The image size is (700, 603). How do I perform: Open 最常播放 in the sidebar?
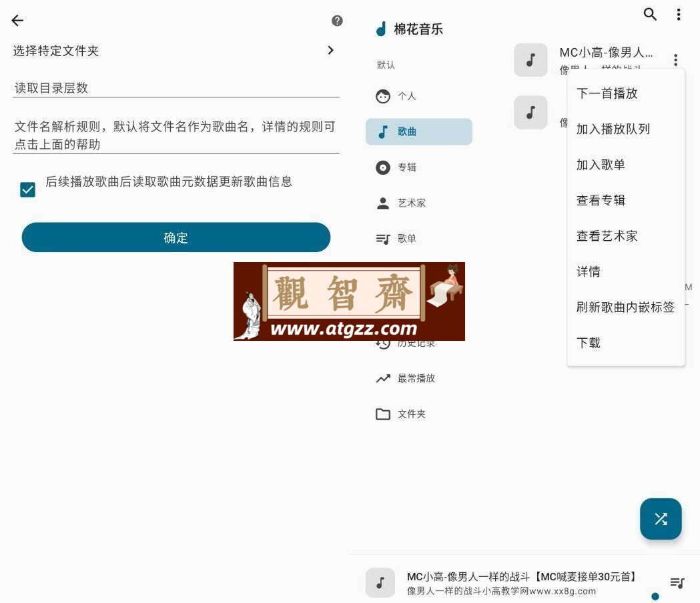[419, 378]
